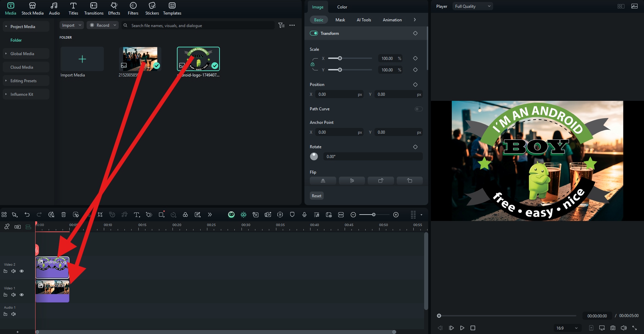Switch to the Effects tab
The image size is (644, 334).
[114, 9]
